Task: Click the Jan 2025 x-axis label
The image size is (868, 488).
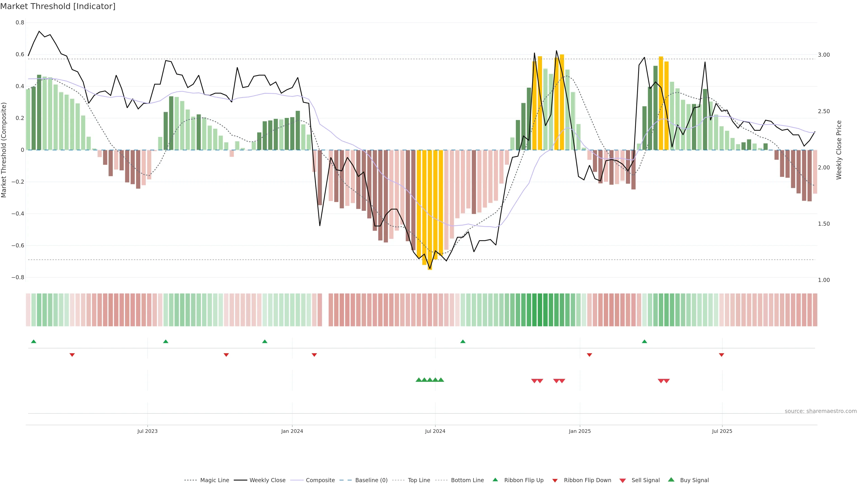Action: (x=580, y=431)
